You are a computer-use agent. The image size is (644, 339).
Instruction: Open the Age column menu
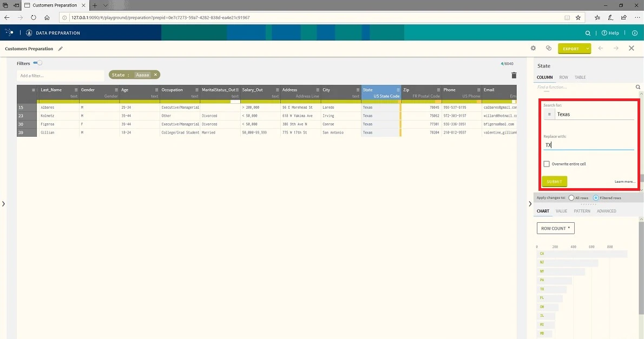[156, 90]
